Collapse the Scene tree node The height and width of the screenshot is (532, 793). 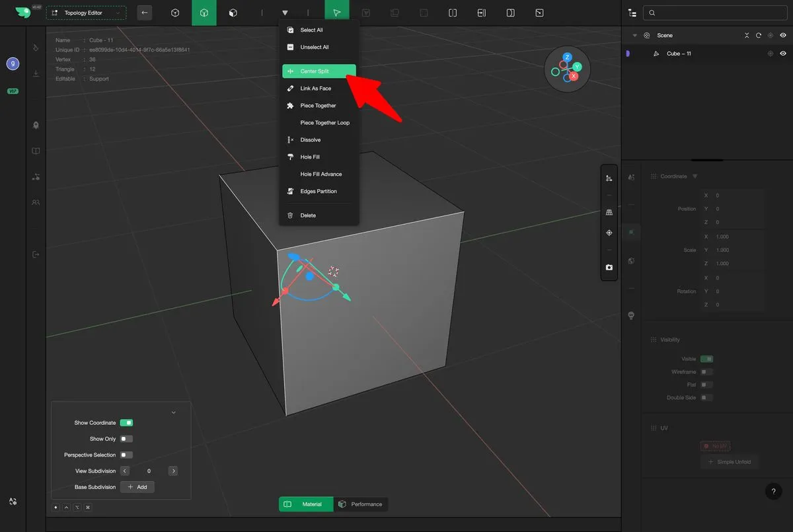coord(635,36)
